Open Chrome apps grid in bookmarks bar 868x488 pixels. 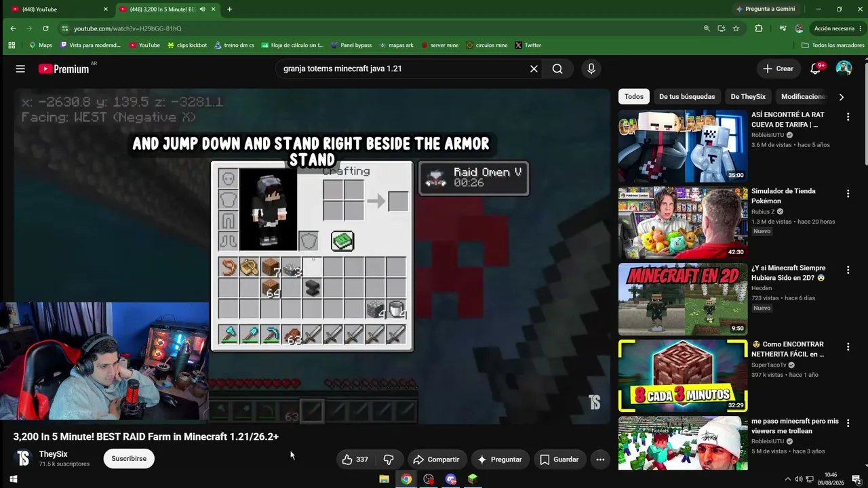(x=12, y=45)
